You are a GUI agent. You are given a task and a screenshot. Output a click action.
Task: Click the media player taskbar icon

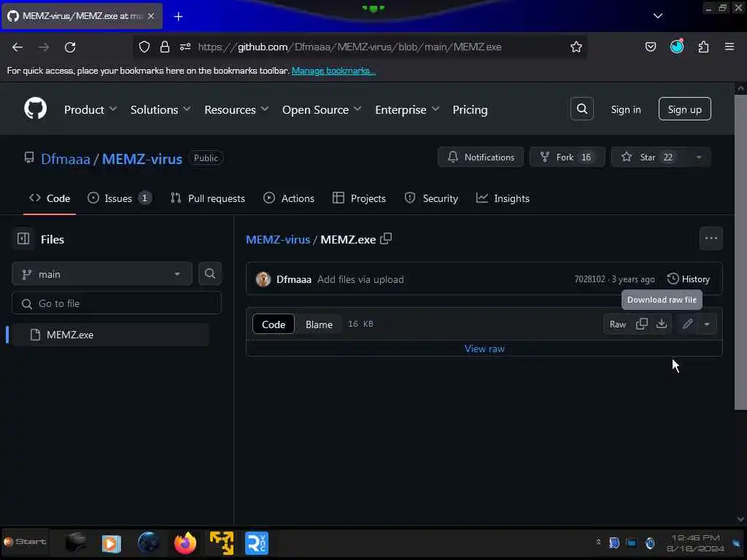coord(112,543)
